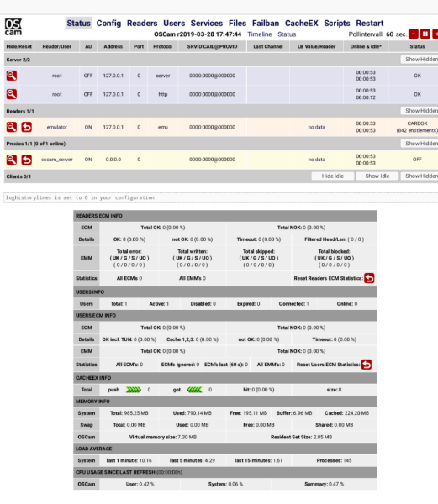
Task: Go to the Users page
Action: [174, 24]
